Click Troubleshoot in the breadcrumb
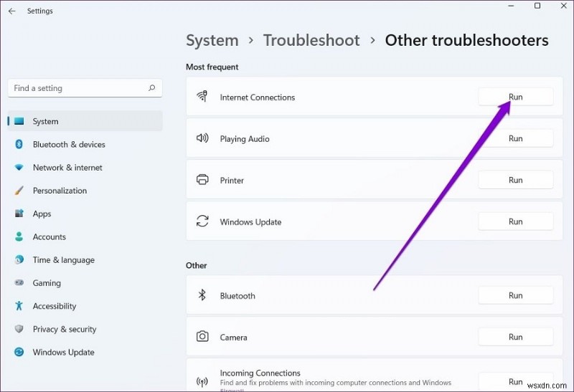 tap(311, 40)
